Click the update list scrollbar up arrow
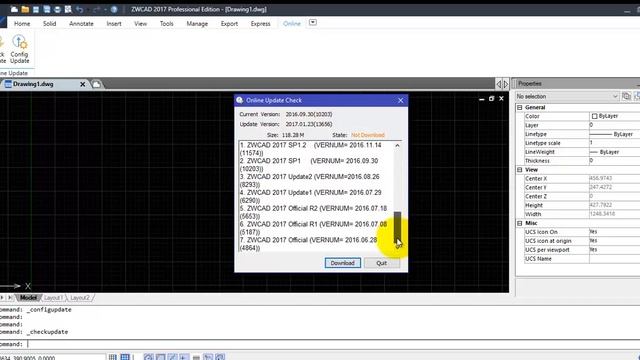The width and height of the screenshot is (640, 360). pos(397,146)
